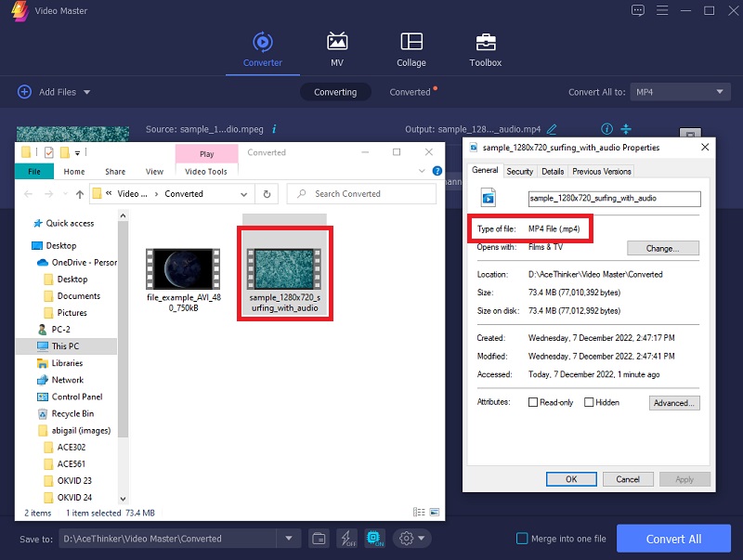Viewport: 743px width, 560px height.
Task: Enable Merge into one file
Action: [x=522, y=539]
